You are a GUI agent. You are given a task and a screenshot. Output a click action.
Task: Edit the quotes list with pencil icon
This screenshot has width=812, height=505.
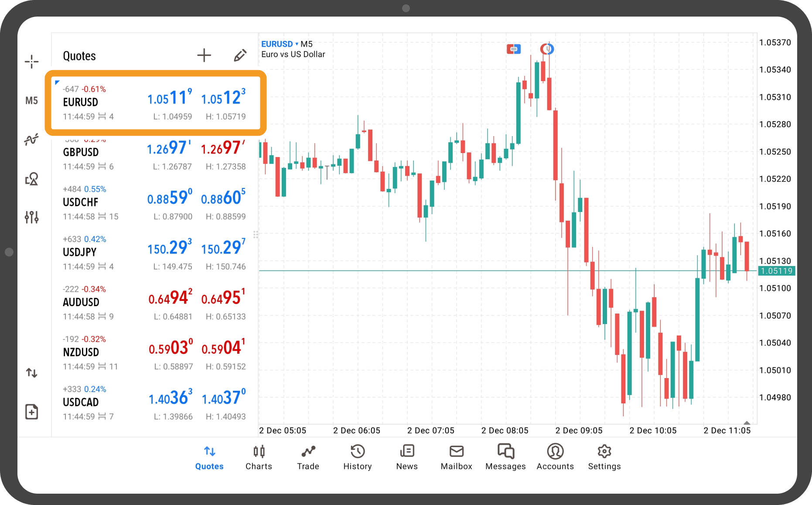(240, 55)
